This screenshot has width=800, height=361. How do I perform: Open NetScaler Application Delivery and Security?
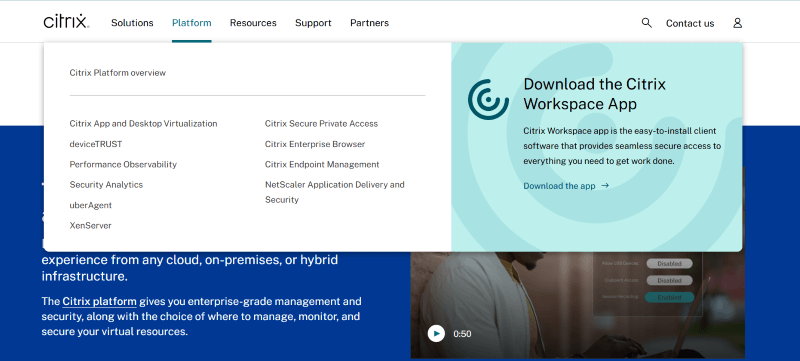[335, 192]
